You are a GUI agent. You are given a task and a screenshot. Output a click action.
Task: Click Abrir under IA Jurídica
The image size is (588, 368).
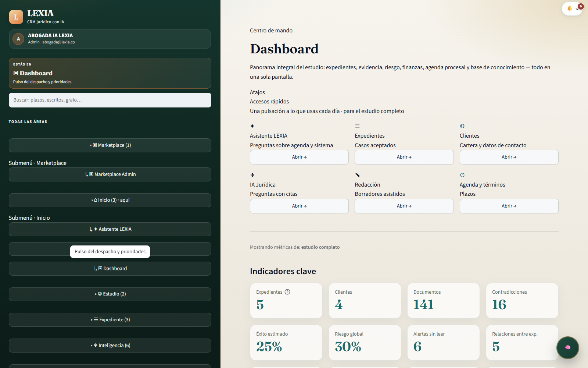[x=299, y=206]
